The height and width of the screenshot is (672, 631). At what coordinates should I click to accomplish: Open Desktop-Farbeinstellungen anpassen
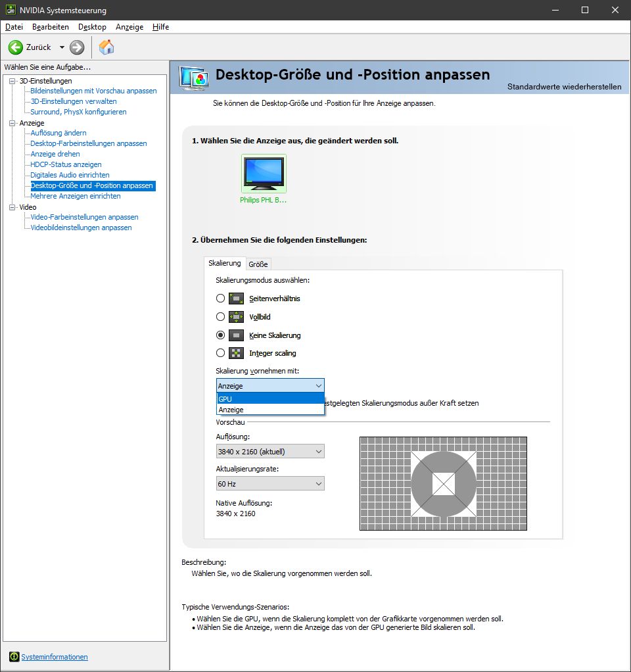(x=89, y=143)
